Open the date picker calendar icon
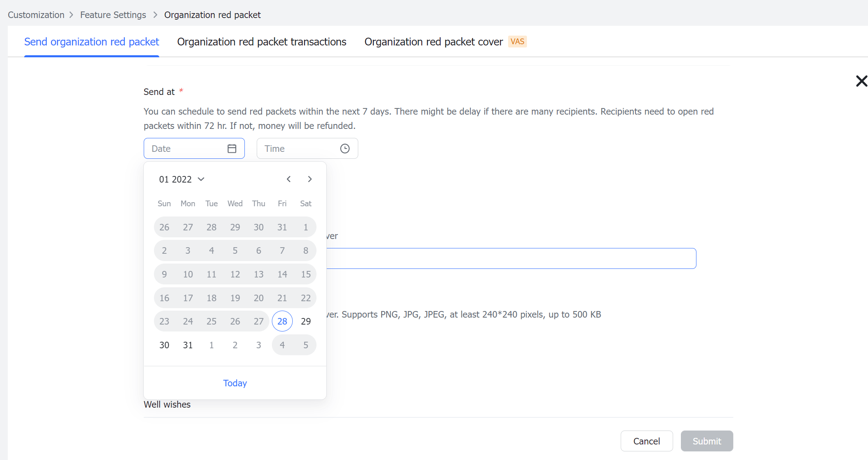 [232, 148]
